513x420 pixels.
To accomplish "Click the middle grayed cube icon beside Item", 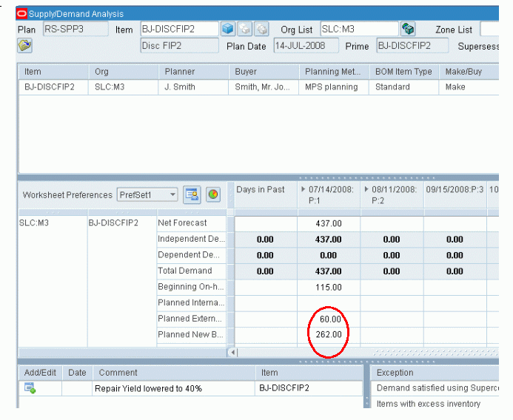I will (x=245, y=29).
